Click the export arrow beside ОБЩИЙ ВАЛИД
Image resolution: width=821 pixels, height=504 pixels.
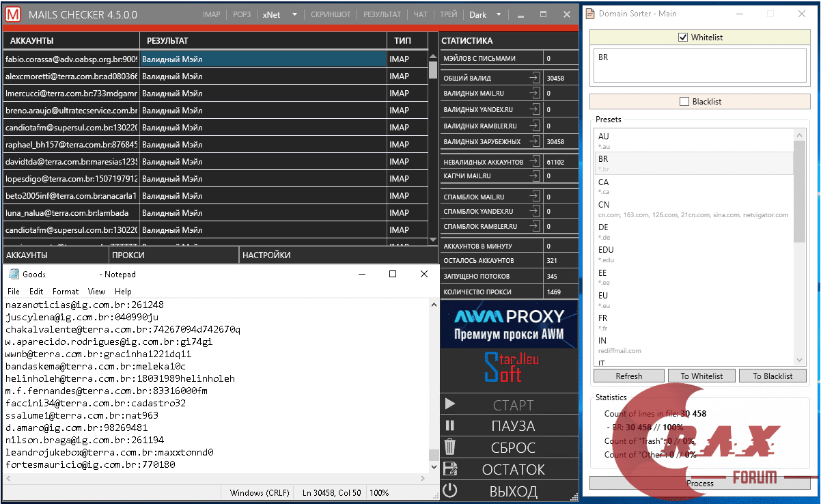tap(534, 78)
